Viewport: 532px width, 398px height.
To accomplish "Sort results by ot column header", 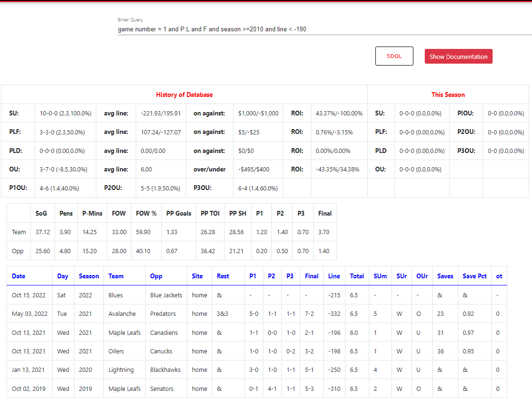I will [499, 276].
